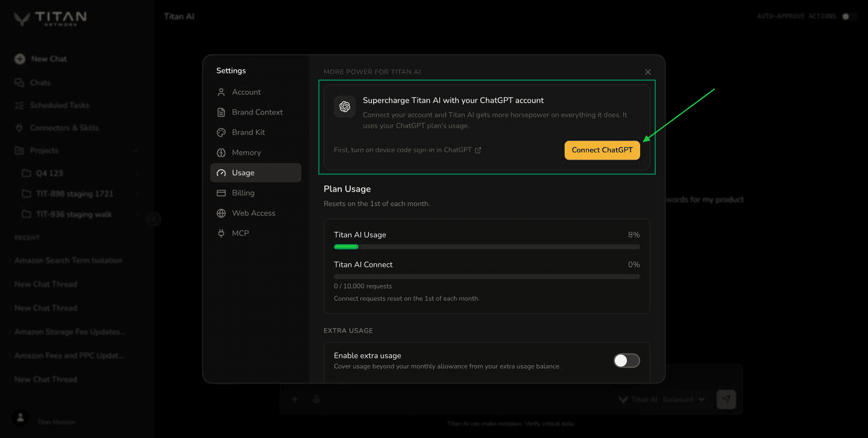This screenshot has height=438, width=868.
Task: Open recent chat Amazon Fees and PPC Updat...
Action: 69,355
